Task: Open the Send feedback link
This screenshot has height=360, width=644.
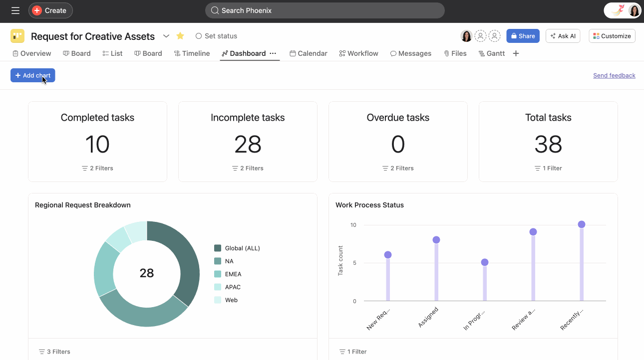Action: [614, 75]
